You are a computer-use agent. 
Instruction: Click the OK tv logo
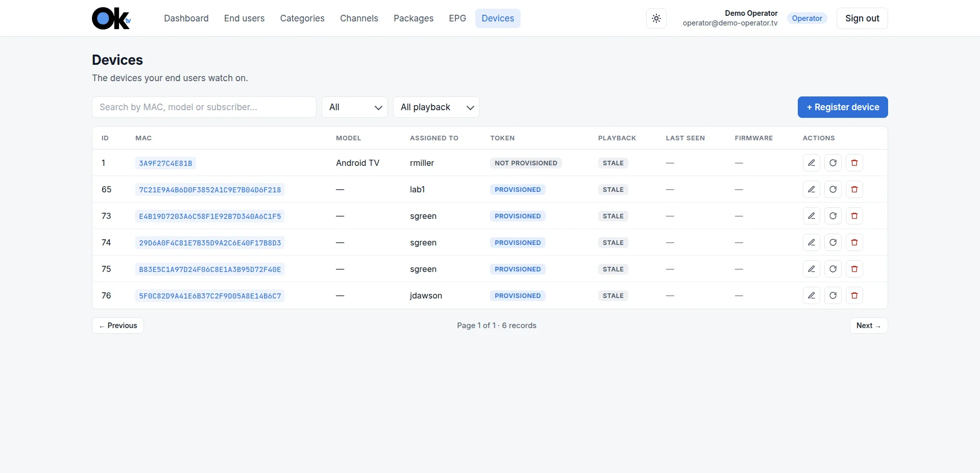pos(111,18)
